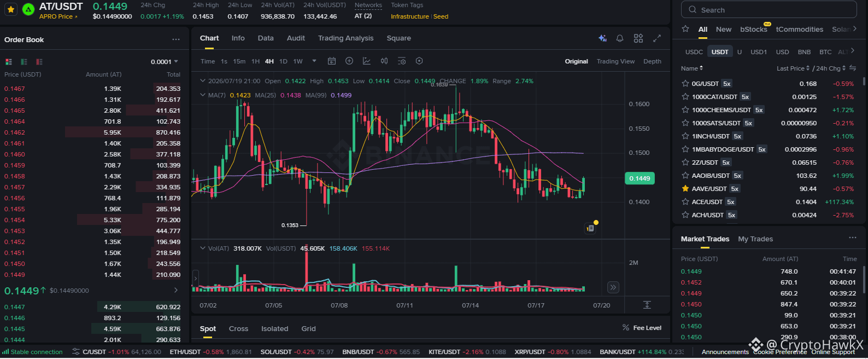Click the Infrastructure token tag
The height and width of the screenshot is (359, 868).
tap(410, 16)
